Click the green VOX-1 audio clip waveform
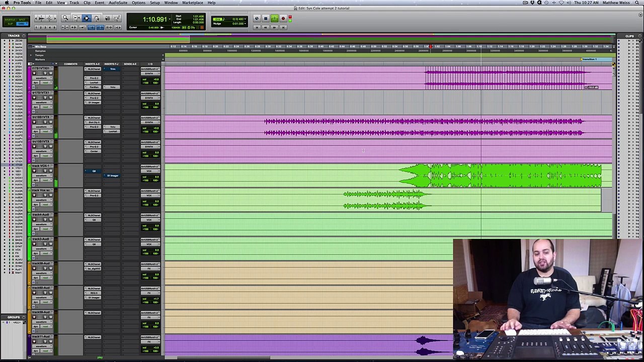This screenshot has height=362, width=644. pyautogui.click(x=501, y=175)
